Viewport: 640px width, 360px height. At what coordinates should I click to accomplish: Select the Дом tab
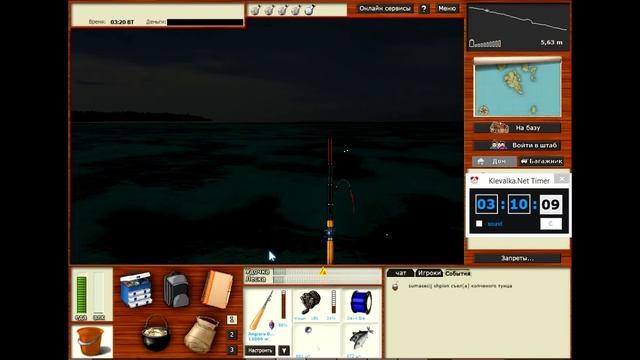494,161
